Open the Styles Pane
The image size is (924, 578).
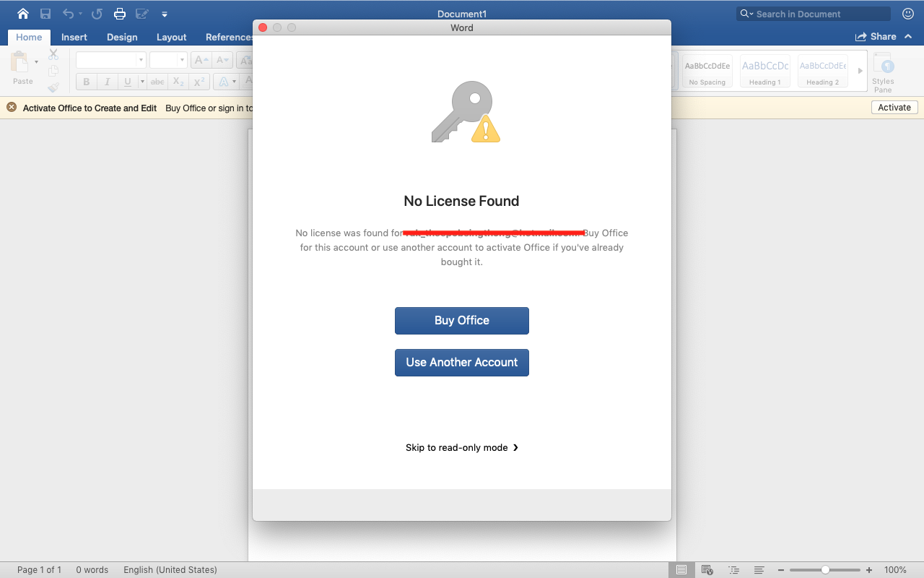point(883,72)
